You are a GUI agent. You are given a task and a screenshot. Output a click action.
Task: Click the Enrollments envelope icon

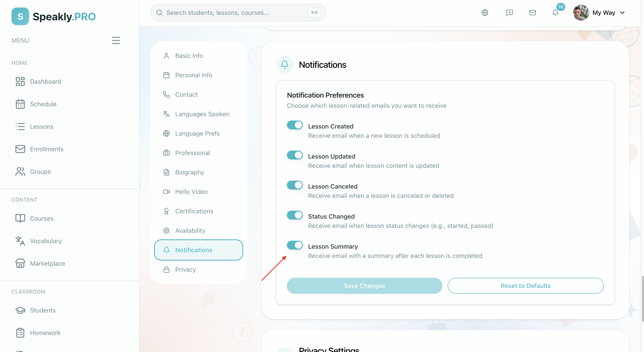coord(20,149)
